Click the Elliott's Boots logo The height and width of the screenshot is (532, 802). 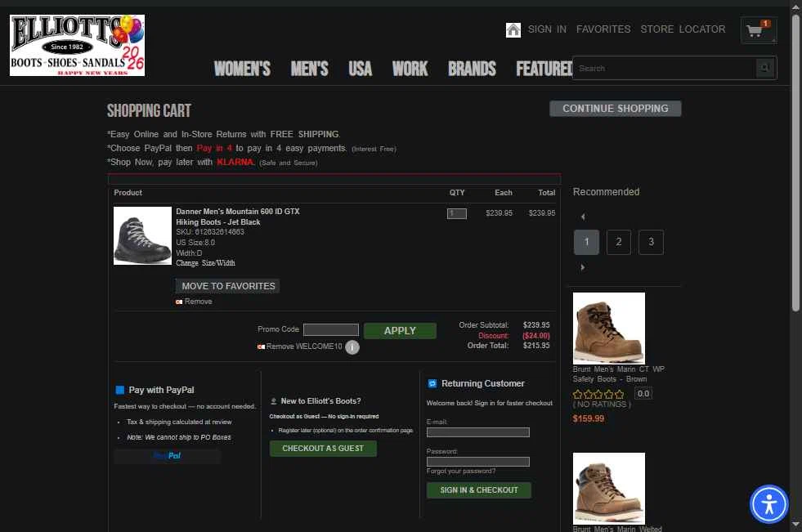77,46
